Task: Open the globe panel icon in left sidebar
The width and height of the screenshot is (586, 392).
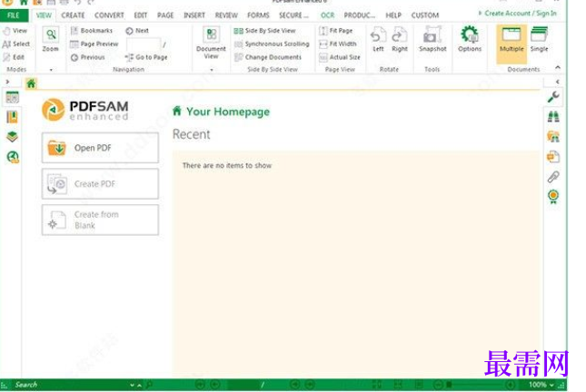Action: pos(13,157)
